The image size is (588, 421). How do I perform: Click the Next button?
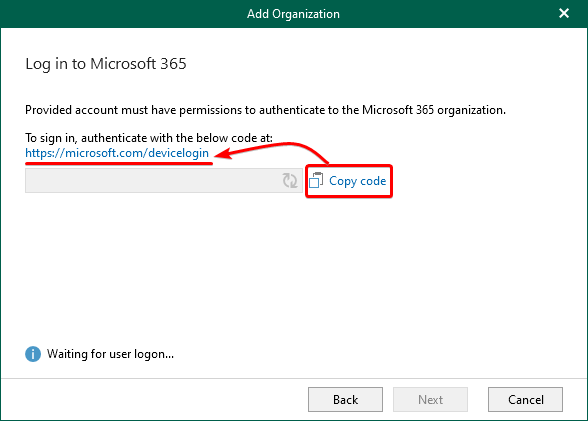(430, 400)
